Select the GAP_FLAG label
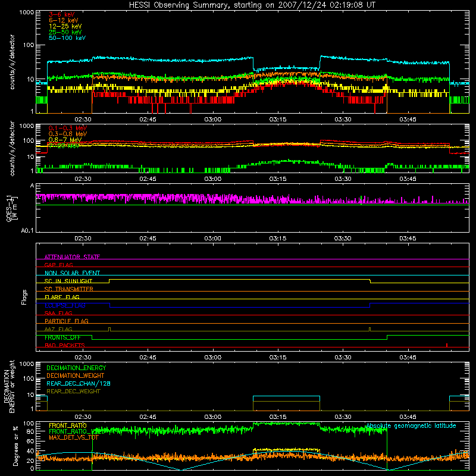The height and width of the screenshot is (476, 476). (x=58, y=265)
